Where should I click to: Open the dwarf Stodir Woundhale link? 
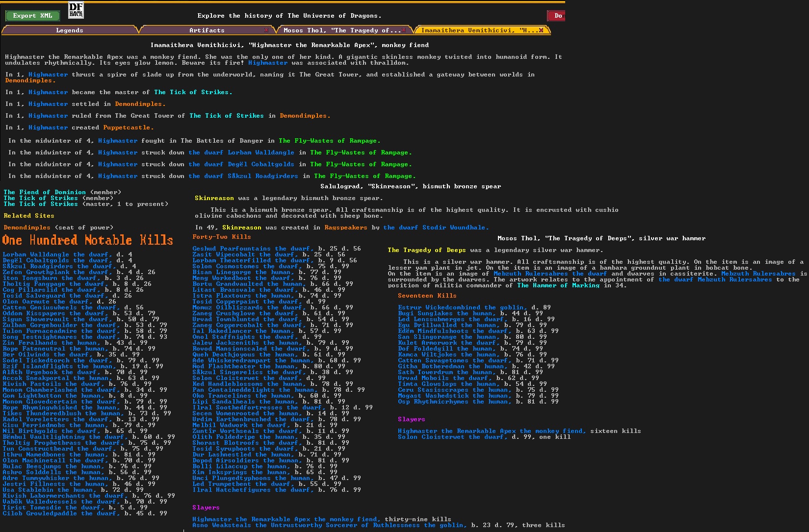point(436,228)
